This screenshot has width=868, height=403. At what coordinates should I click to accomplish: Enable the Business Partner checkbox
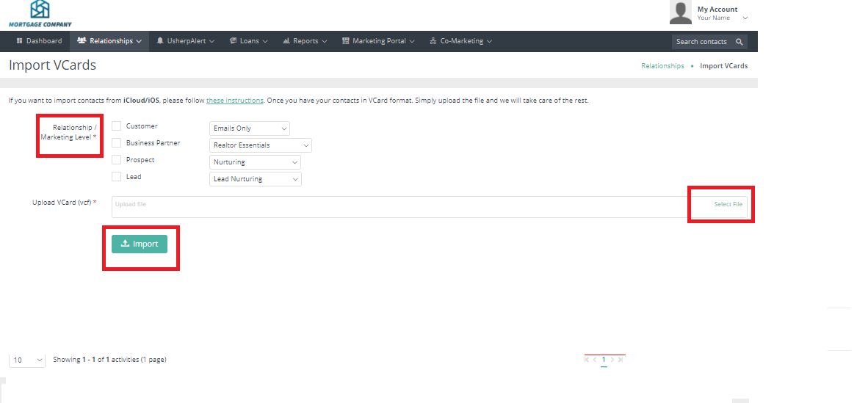116,143
